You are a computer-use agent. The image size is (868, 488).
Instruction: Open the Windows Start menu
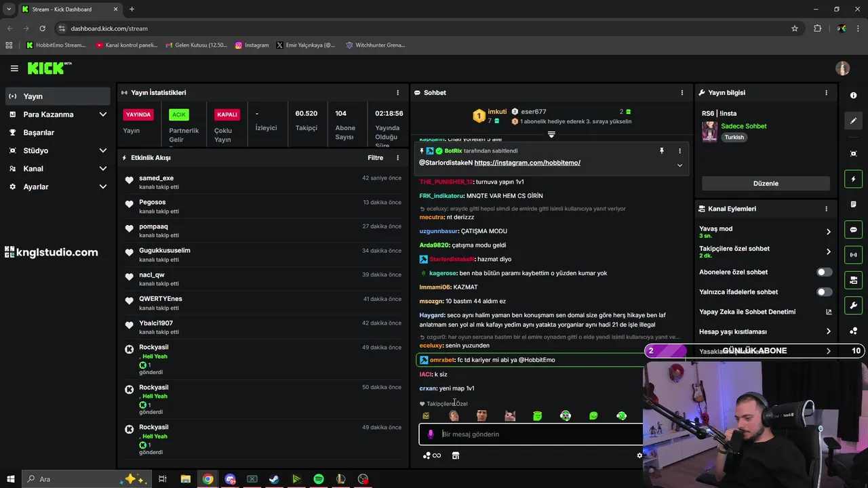[10, 479]
